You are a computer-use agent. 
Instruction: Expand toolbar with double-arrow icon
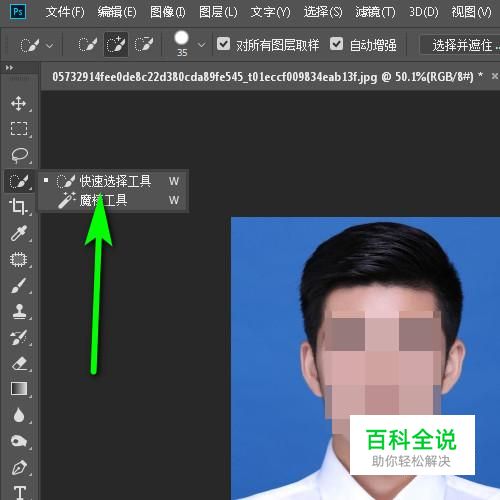point(9,68)
